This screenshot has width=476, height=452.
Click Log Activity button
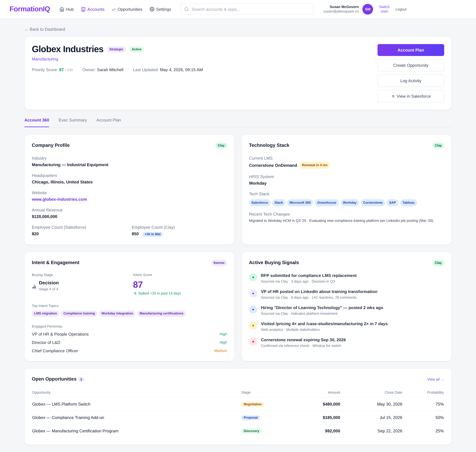(x=411, y=81)
